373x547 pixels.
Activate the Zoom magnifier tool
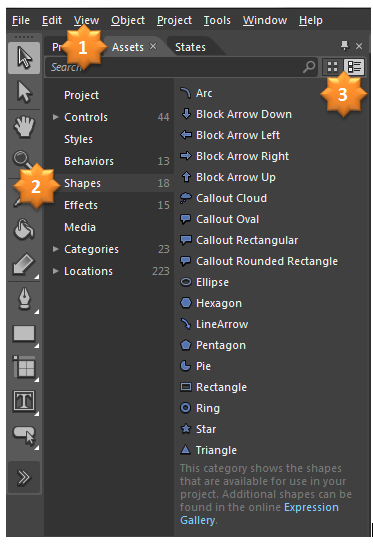coord(23,159)
